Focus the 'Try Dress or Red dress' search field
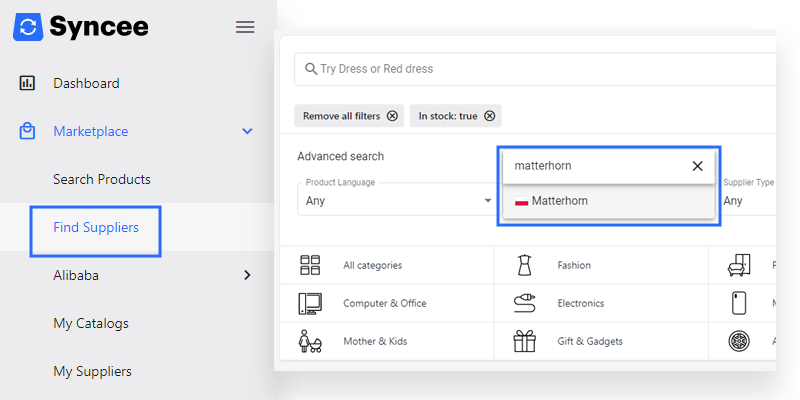The image size is (800, 400). [x=535, y=69]
